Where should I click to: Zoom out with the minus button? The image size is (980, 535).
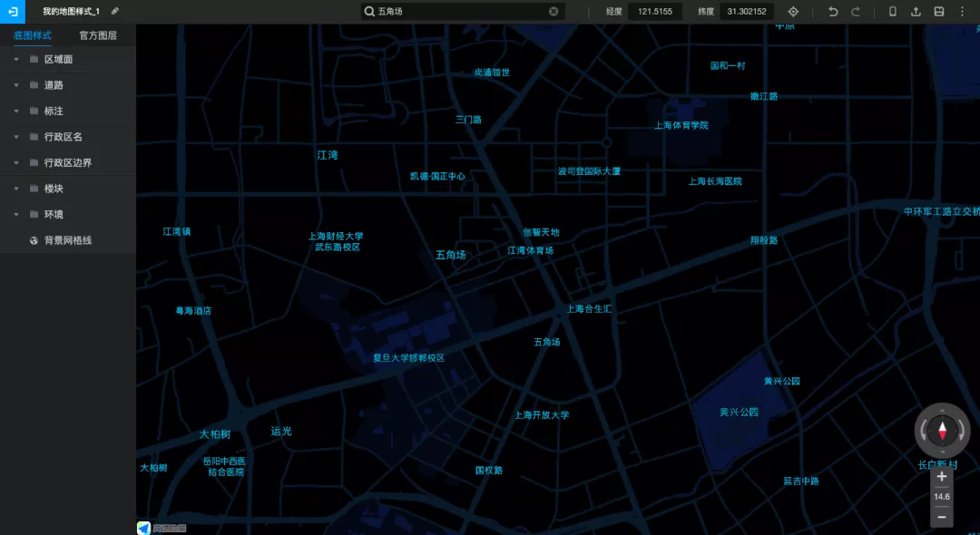[942, 517]
